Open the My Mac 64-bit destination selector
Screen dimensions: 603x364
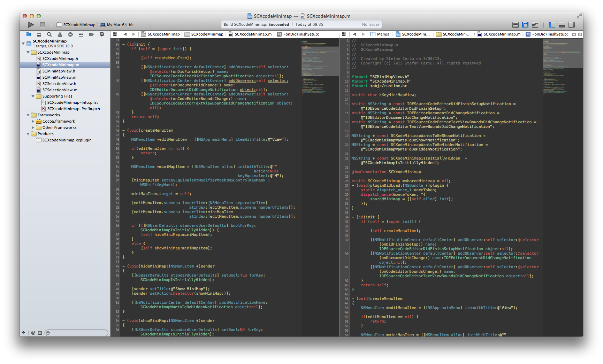pyautogui.click(x=117, y=25)
